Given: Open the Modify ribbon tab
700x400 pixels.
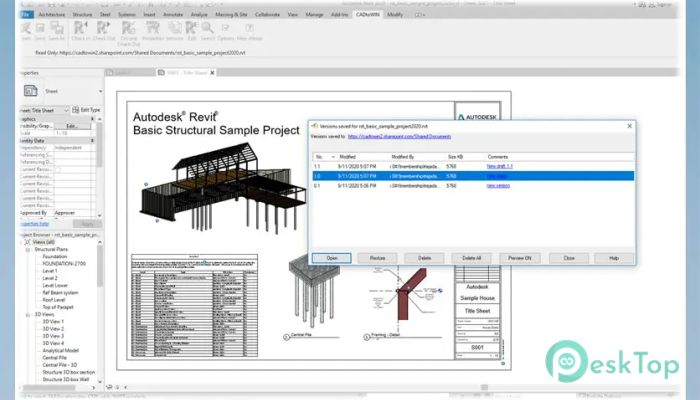Looking at the screenshot, I should (x=395, y=14).
